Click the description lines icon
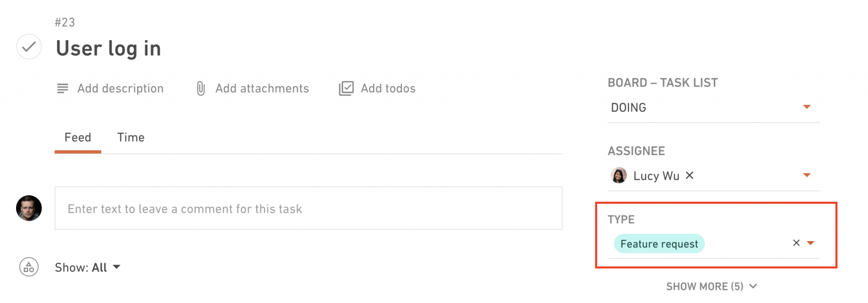The height and width of the screenshot is (303, 868). [x=63, y=89]
